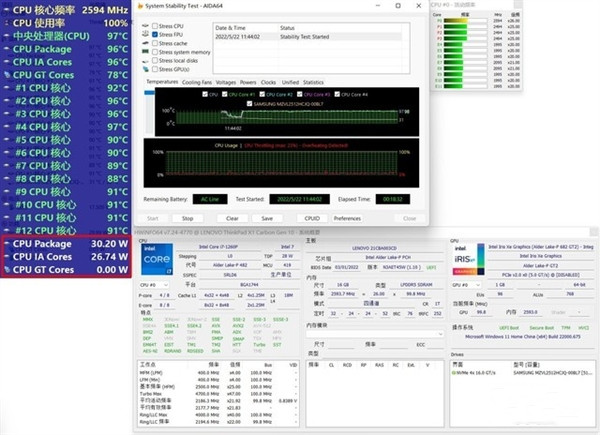Switch to the Cooling Fans tab
Viewport: 600px width, 435px height.
pos(197,82)
